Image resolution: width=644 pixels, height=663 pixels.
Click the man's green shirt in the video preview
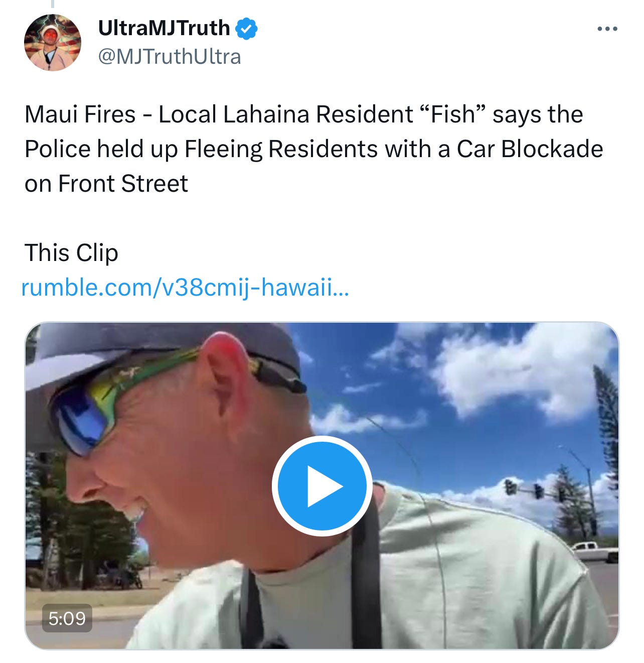click(x=451, y=577)
